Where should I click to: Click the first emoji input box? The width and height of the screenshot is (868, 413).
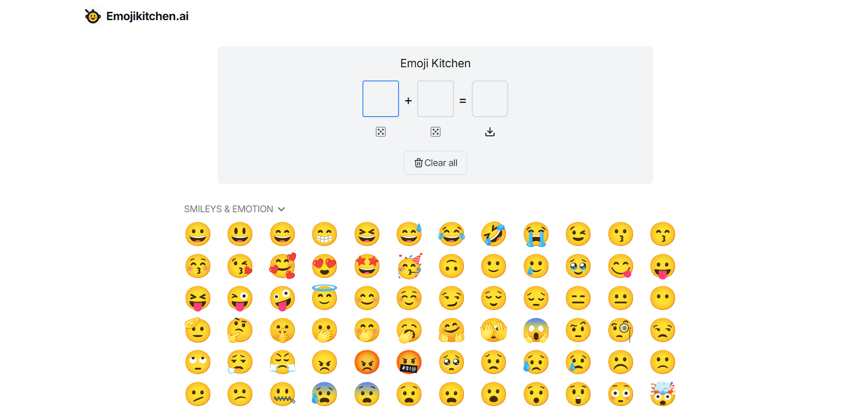pyautogui.click(x=381, y=99)
